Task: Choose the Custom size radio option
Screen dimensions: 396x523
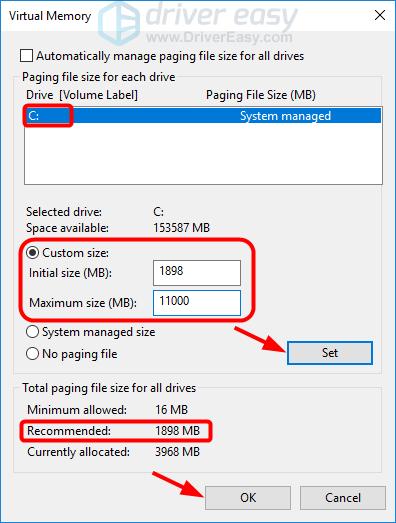Action: point(33,253)
